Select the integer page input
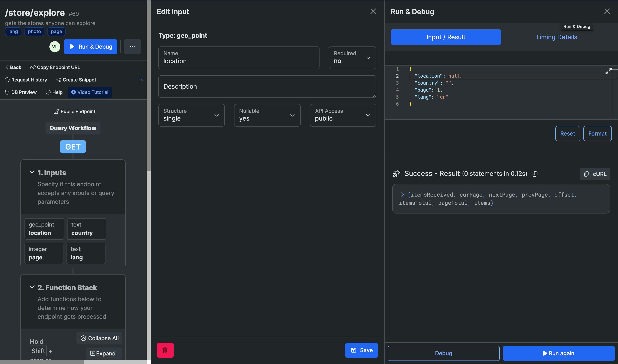 click(x=44, y=253)
